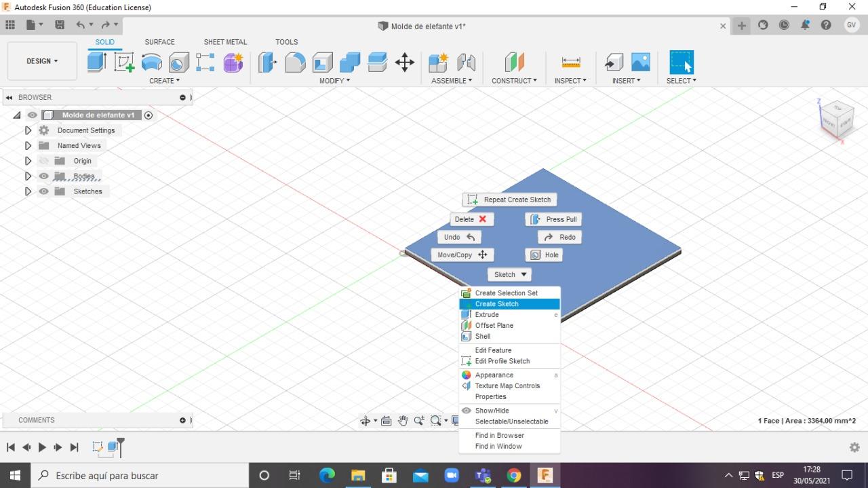Click the timeline extrude feature marker
868x488 pixels.
[x=113, y=447]
